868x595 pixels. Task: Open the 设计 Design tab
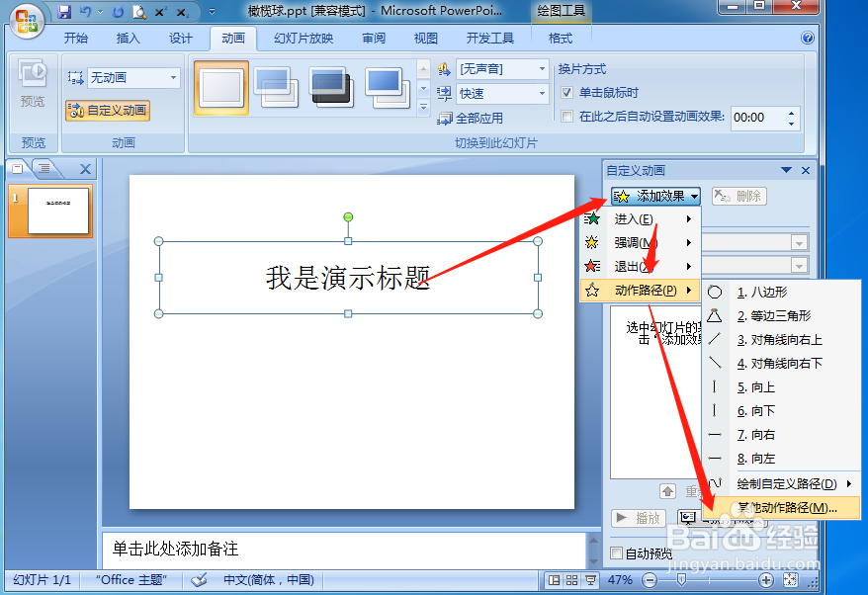click(181, 38)
